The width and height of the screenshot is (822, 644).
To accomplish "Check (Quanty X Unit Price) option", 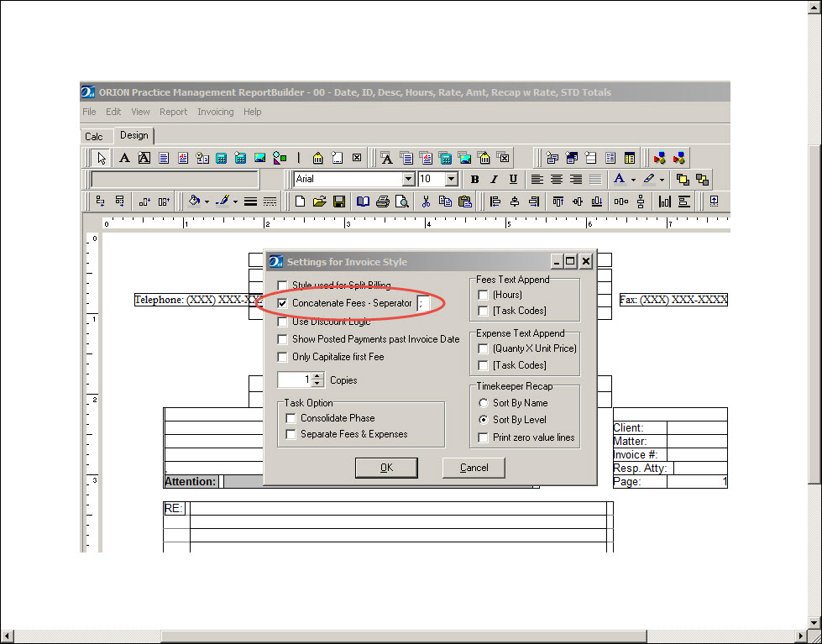I will point(483,348).
